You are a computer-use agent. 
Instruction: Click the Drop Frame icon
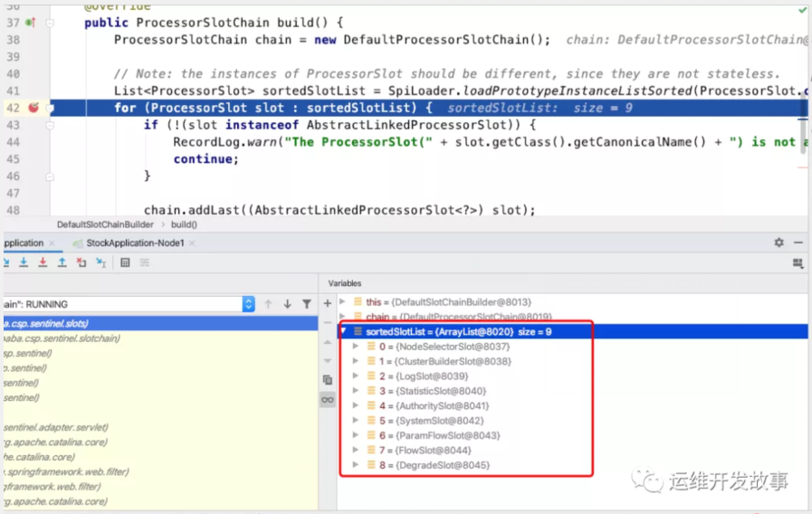click(81, 262)
